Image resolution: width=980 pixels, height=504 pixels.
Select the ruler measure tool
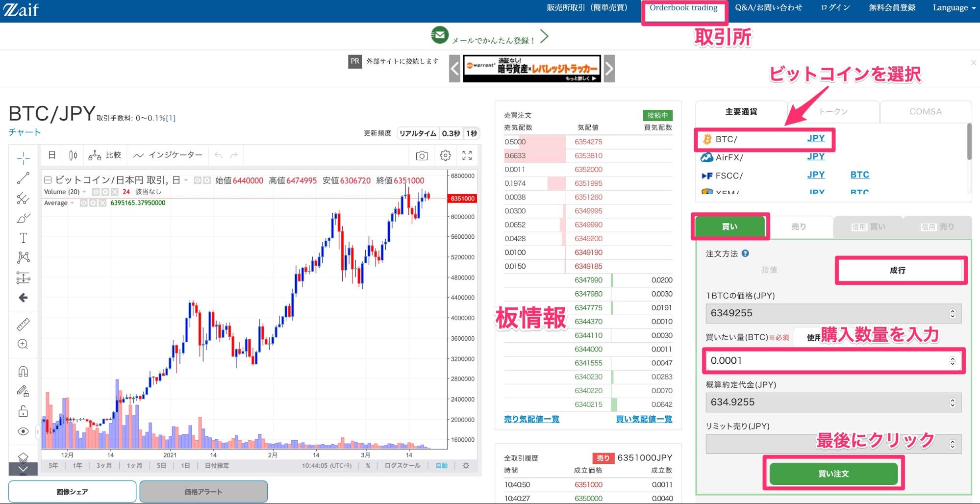point(23,324)
